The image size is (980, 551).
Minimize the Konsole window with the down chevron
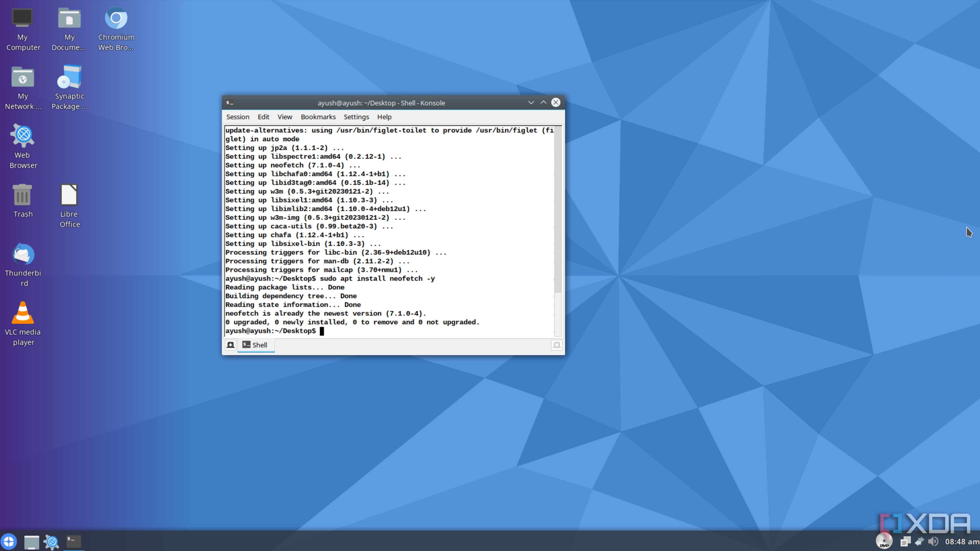point(531,102)
